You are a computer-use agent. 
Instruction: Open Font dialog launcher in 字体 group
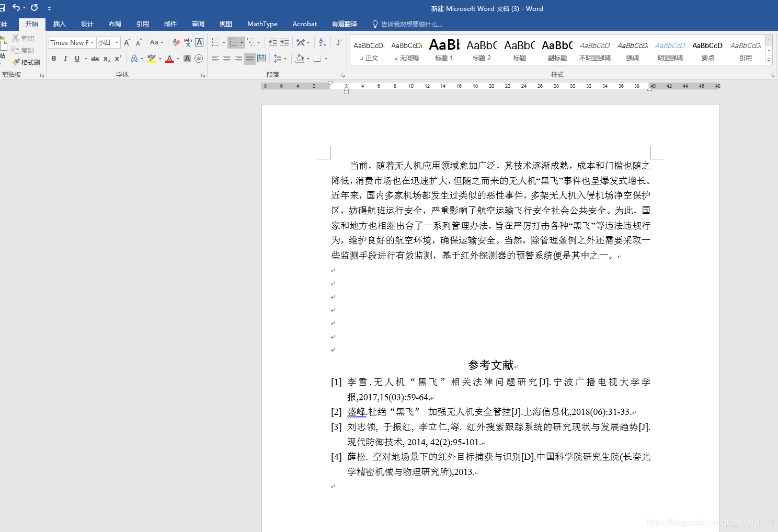[x=203, y=75]
